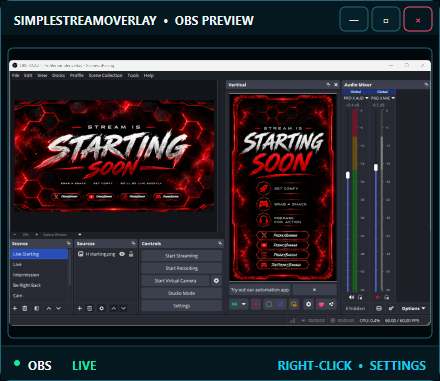The height and width of the screenshot is (381, 440).
Task: Unmute the PRO X MIC channel
Action: pos(378,297)
